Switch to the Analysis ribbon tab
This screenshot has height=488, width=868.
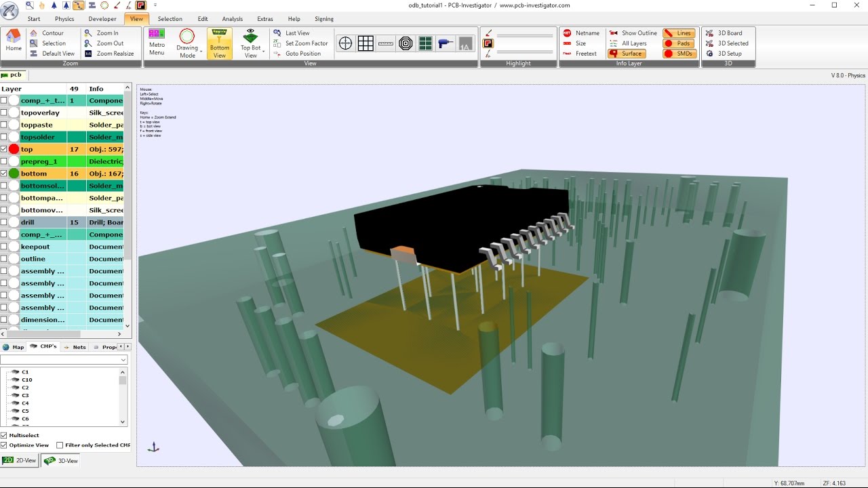[x=232, y=19]
